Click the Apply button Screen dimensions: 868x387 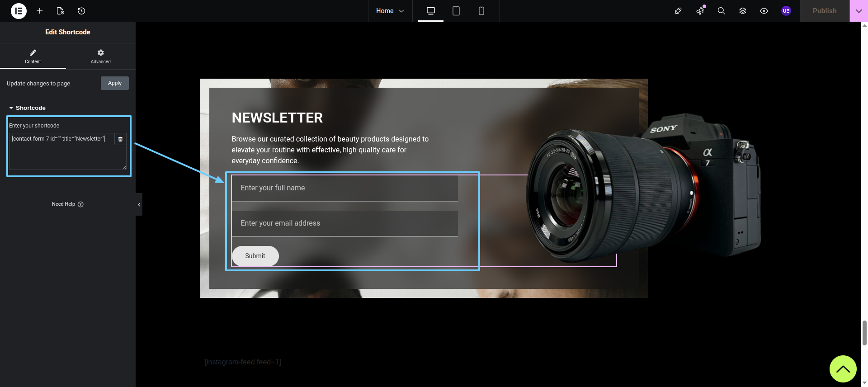pos(114,83)
